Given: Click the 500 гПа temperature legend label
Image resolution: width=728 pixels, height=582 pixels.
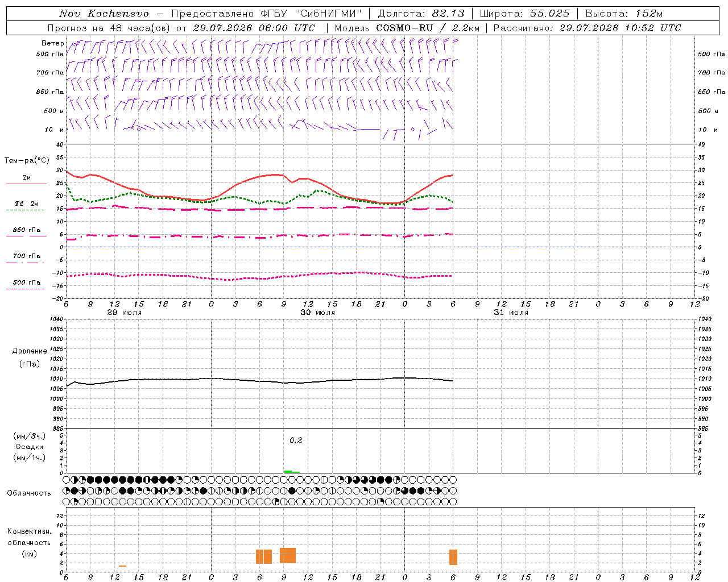Looking at the screenshot, I should 26,282.
